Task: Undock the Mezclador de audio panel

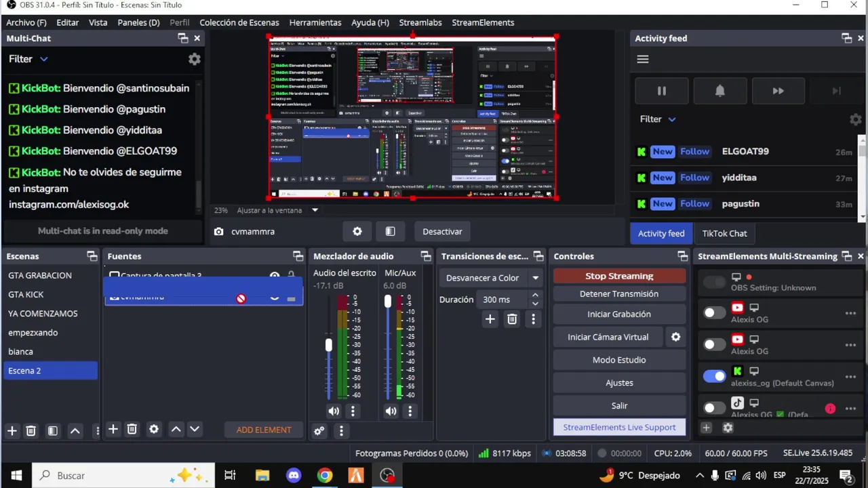Action: tap(426, 256)
